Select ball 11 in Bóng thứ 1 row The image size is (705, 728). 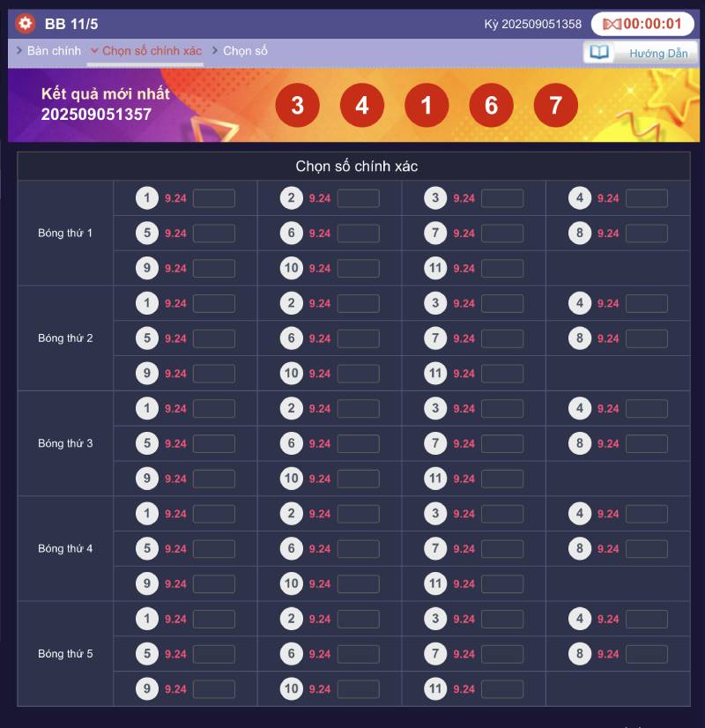434,268
